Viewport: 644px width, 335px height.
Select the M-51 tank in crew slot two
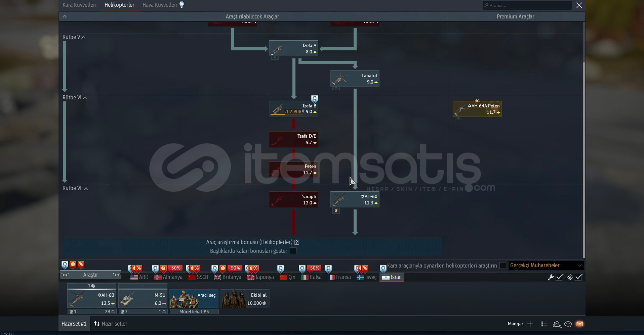tap(143, 299)
